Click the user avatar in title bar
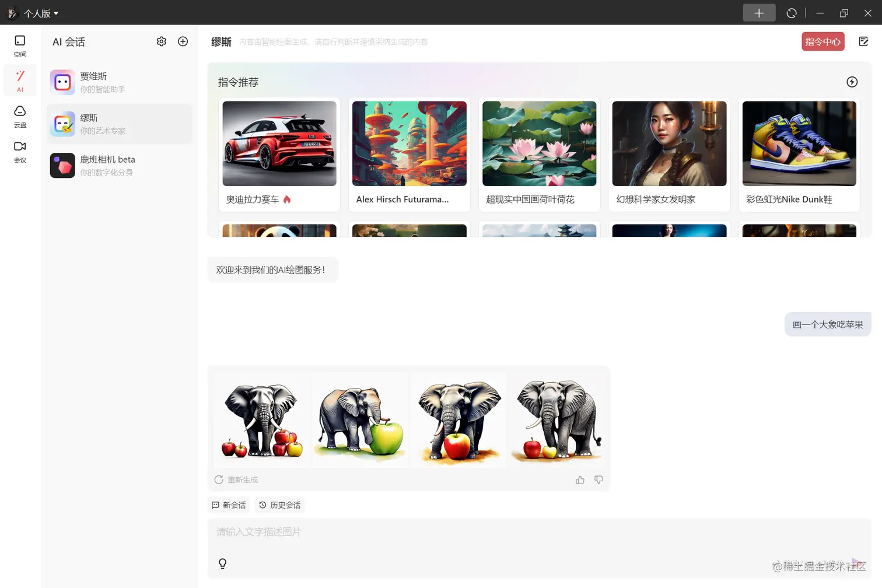Image resolution: width=882 pixels, height=588 pixels. [12, 13]
